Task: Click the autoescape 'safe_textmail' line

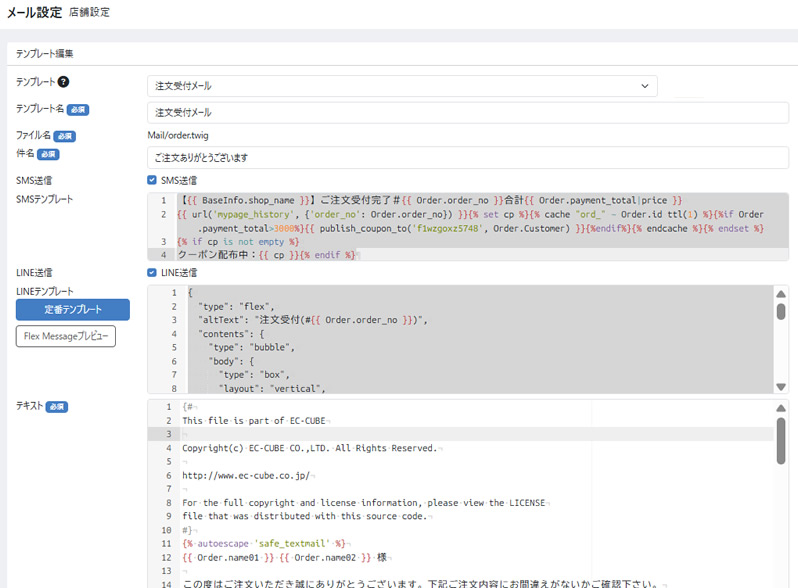Action: [264, 544]
